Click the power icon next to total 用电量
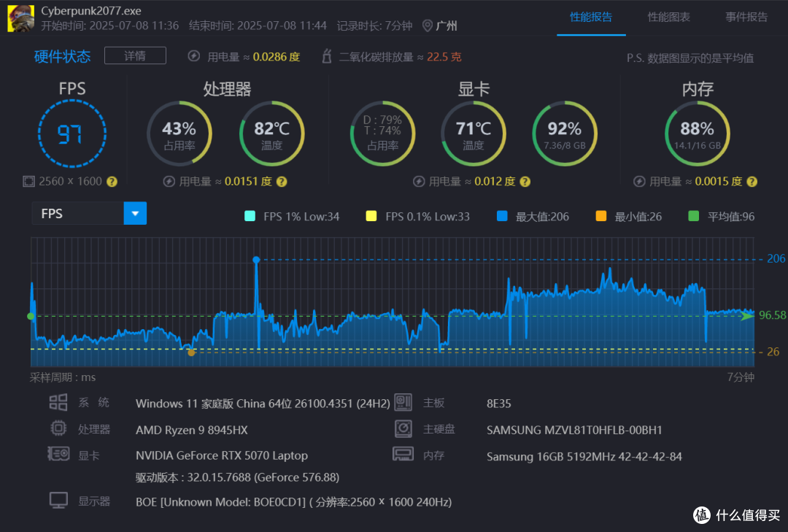This screenshot has width=788, height=532. click(194, 55)
